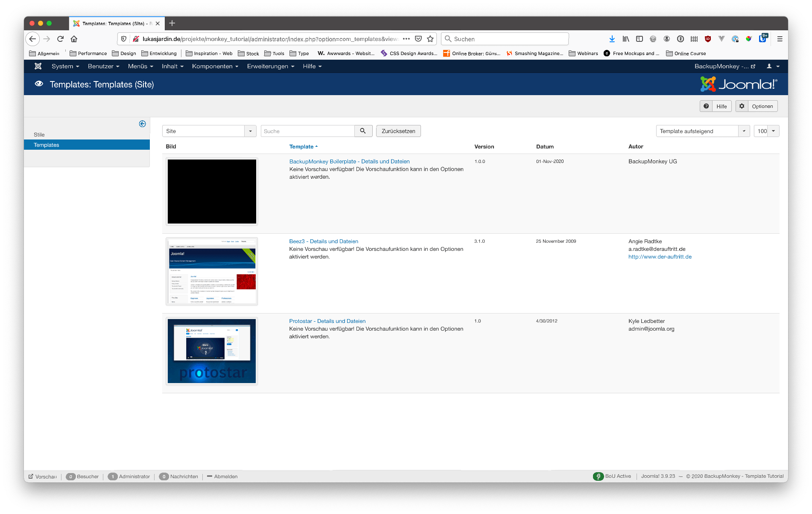Click the tracking protection shield icon
812x514 pixels.
124,39
